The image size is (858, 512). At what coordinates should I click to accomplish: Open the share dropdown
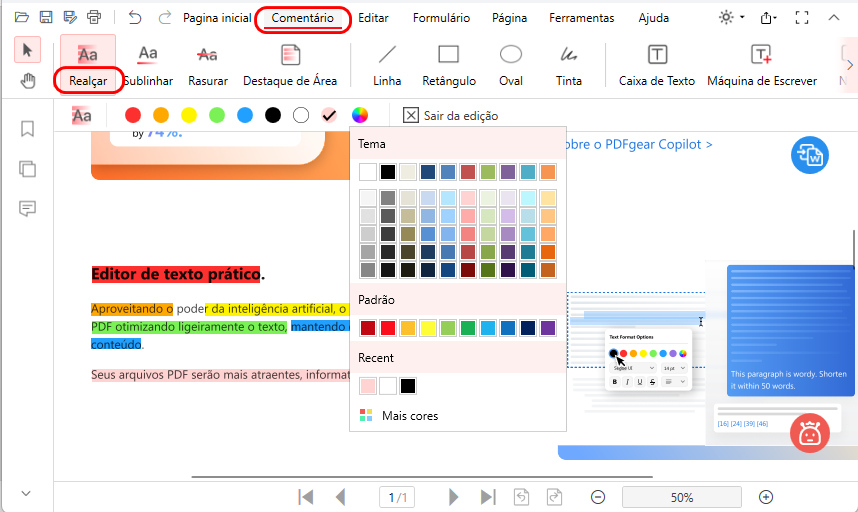click(x=768, y=18)
